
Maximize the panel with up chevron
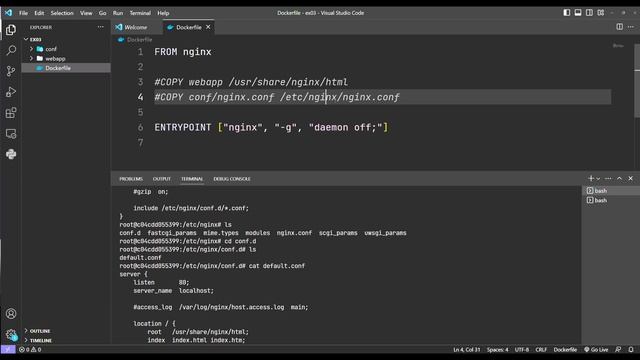[620, 178]
